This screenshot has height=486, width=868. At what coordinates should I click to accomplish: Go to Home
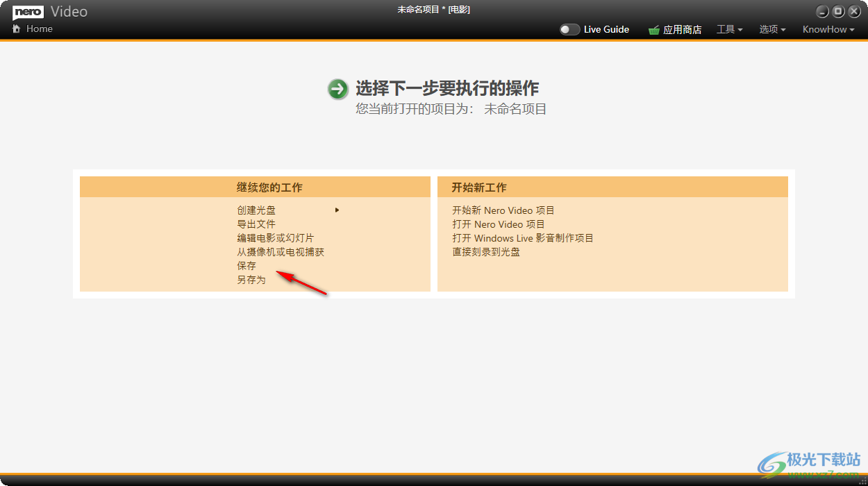click(x=40, y=28)
